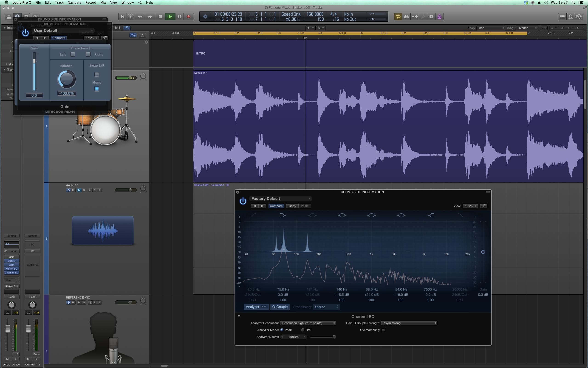Click the Tuner gauge icon
Screen dimensions: 588x368
click(406, 17)
